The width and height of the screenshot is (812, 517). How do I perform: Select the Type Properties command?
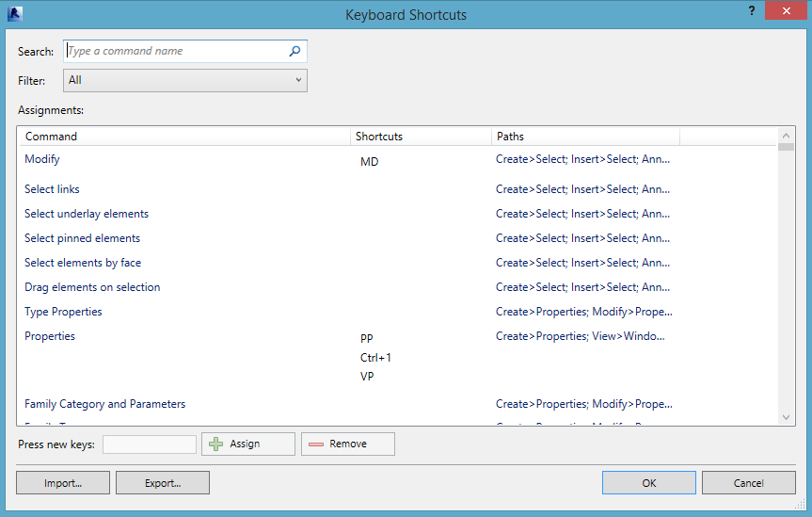pos(63,312)
